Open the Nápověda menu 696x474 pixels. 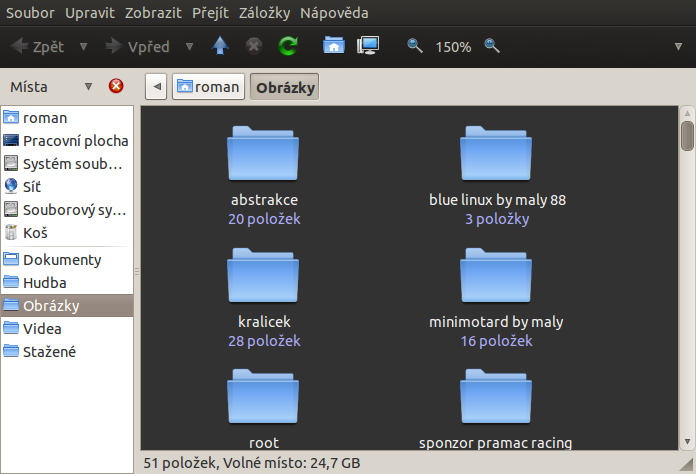click(x=334, y=13)
